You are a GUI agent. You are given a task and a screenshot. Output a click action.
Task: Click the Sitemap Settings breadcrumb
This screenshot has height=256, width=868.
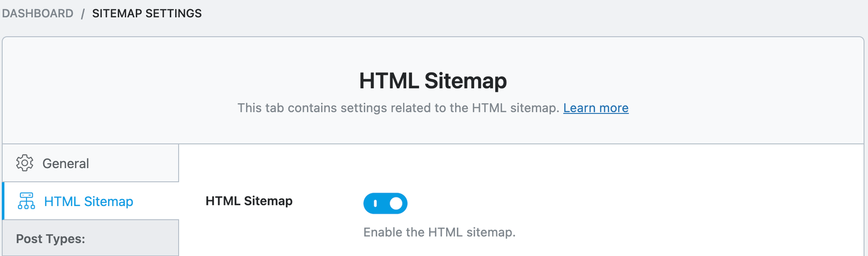click(147, 14)
